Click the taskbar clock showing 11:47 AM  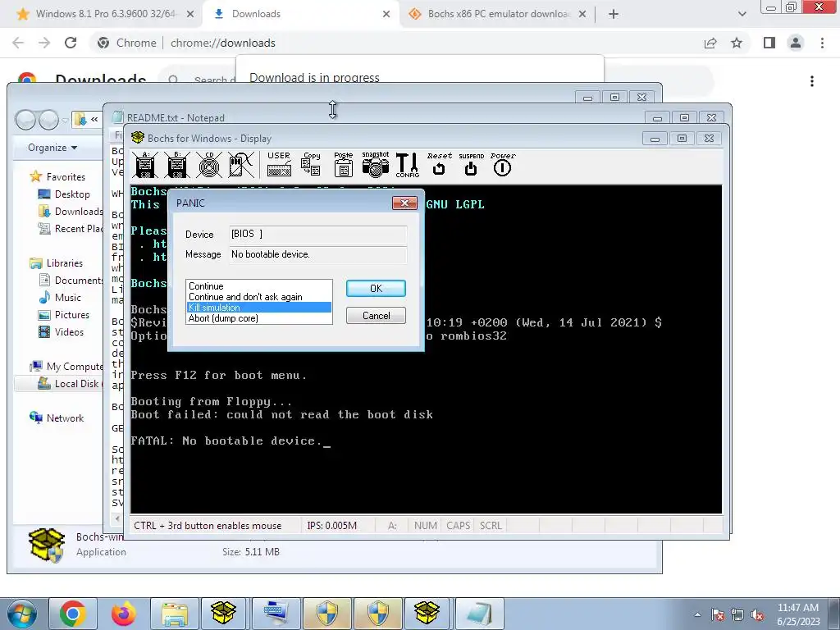coord(798,614)
